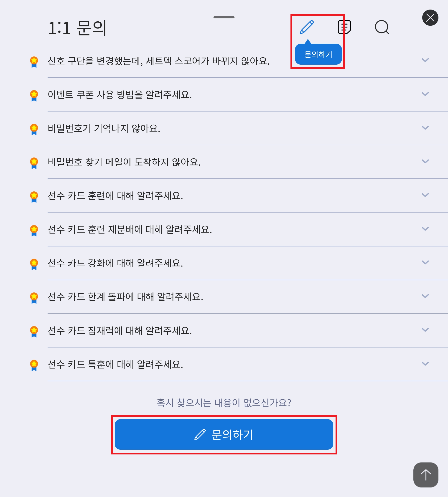Expand chevron for 선수 카드 훈련 재분배
Screen dimensions: 448x497
point(425,229)
